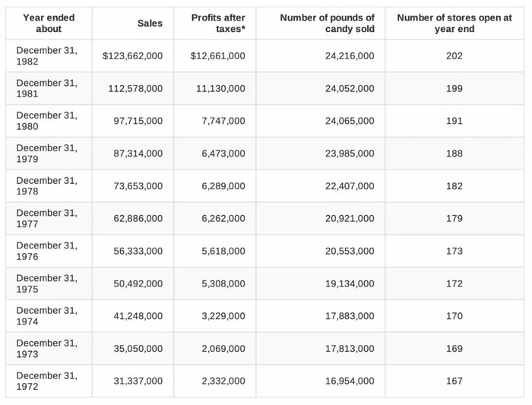
Task: Click the 35,050,000 sales cell
Action: 138,349
